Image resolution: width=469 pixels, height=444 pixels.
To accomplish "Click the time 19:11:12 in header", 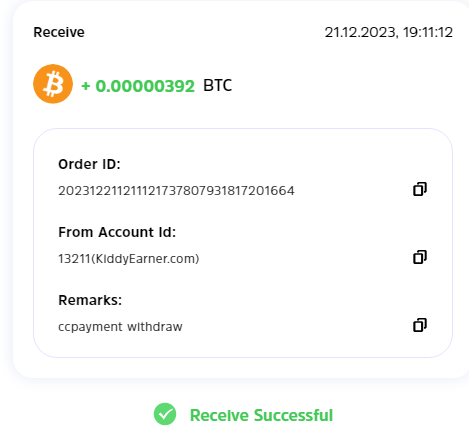I will pyautogui.click(x=428, y=33).
